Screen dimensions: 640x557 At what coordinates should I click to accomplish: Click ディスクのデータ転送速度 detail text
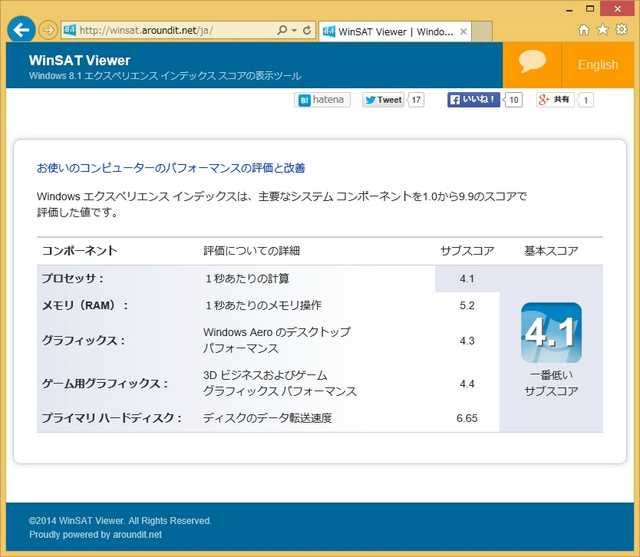pos(267,418)
